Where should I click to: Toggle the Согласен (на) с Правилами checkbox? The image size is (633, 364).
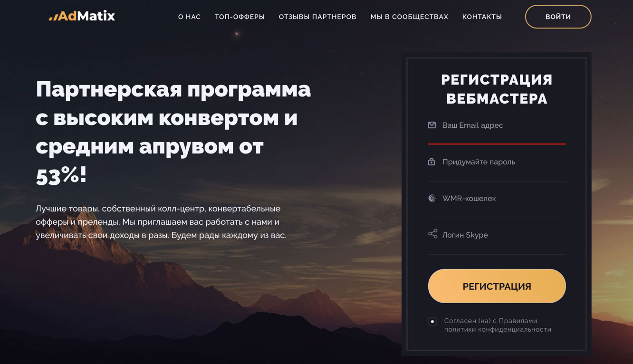click(432, 322)
